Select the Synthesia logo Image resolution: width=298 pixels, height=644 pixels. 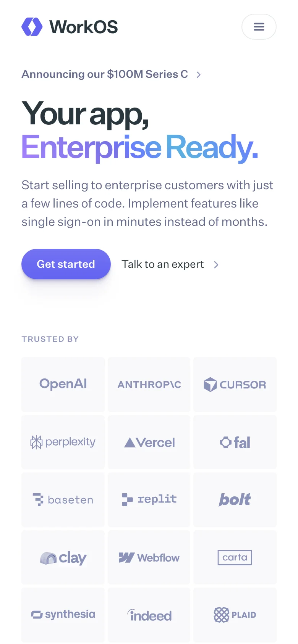(63, 615)
